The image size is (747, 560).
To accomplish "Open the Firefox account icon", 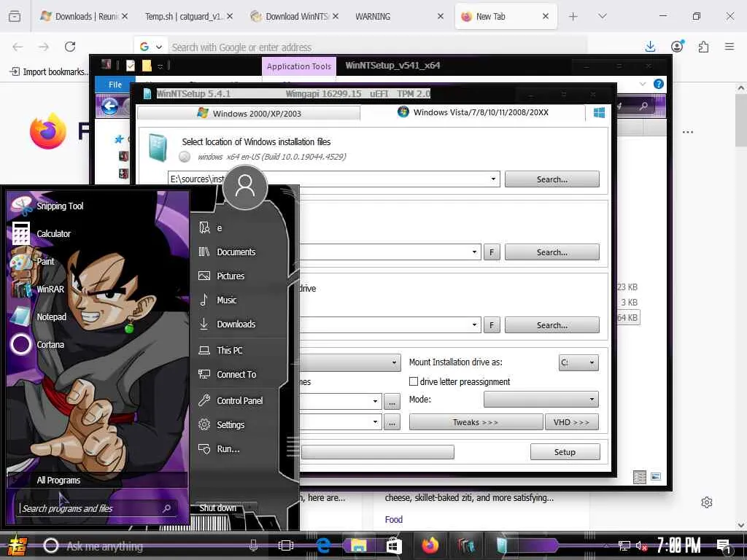I will pos(677,46).
